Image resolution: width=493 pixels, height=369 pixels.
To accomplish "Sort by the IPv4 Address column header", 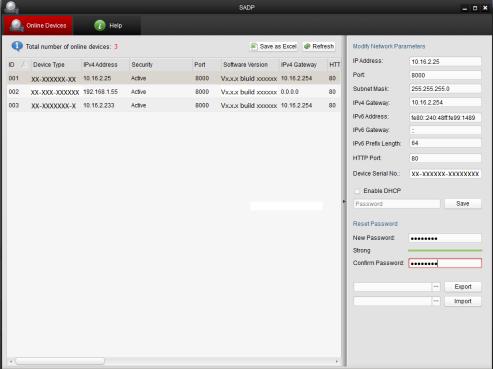I will pyautogui.click(x=105, y=65).
